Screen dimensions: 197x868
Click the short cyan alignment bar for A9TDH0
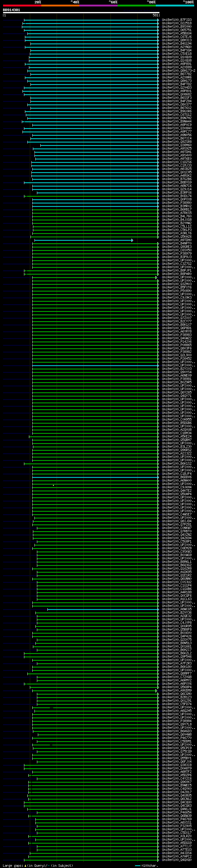(x=84, y=240)
